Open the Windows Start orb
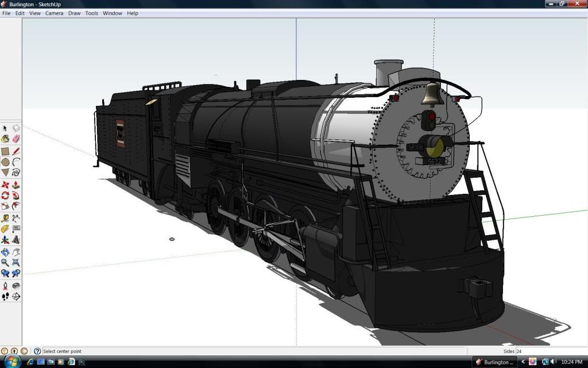The image size is (588, 368). (12, 362)
